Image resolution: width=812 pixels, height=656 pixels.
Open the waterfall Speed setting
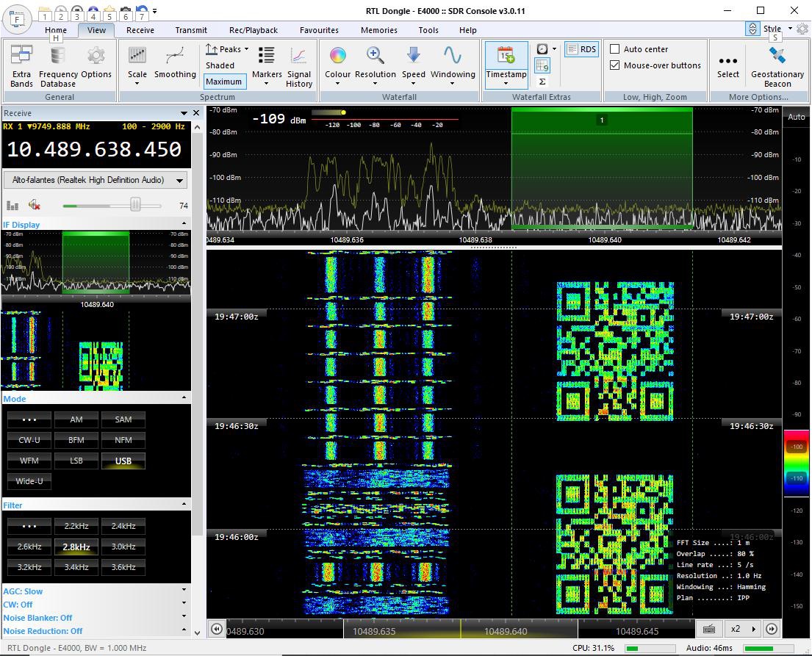click(413, 66)
